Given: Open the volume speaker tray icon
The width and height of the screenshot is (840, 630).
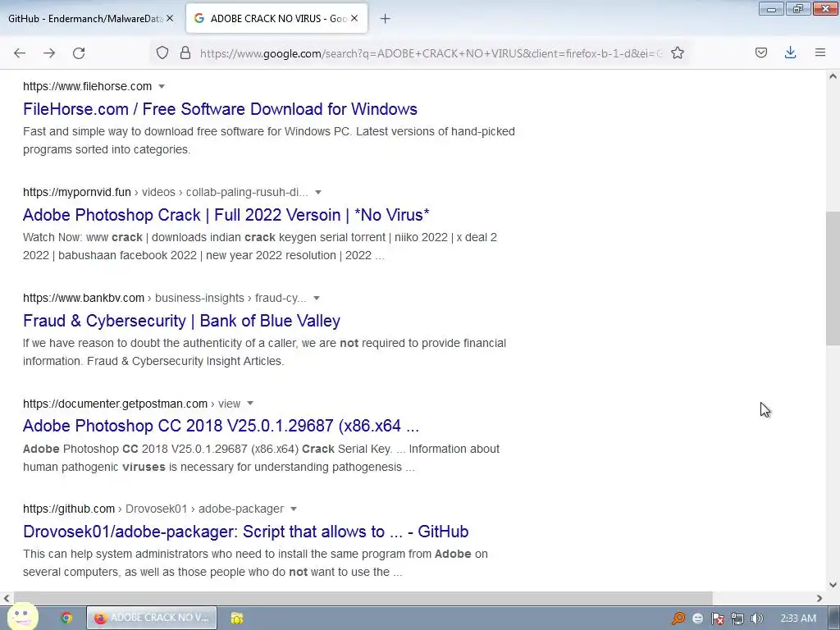Looking at the screenshot, I should click(x=756, y=619).
